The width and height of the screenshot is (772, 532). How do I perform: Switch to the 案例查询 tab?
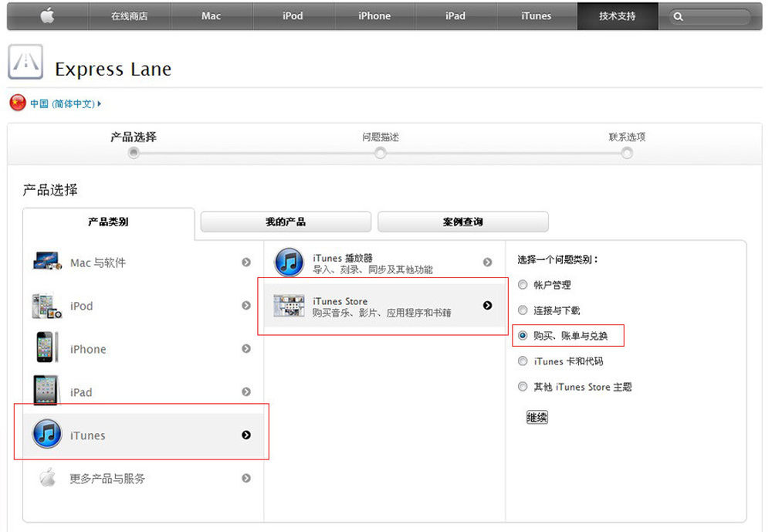tap(462, 222)
